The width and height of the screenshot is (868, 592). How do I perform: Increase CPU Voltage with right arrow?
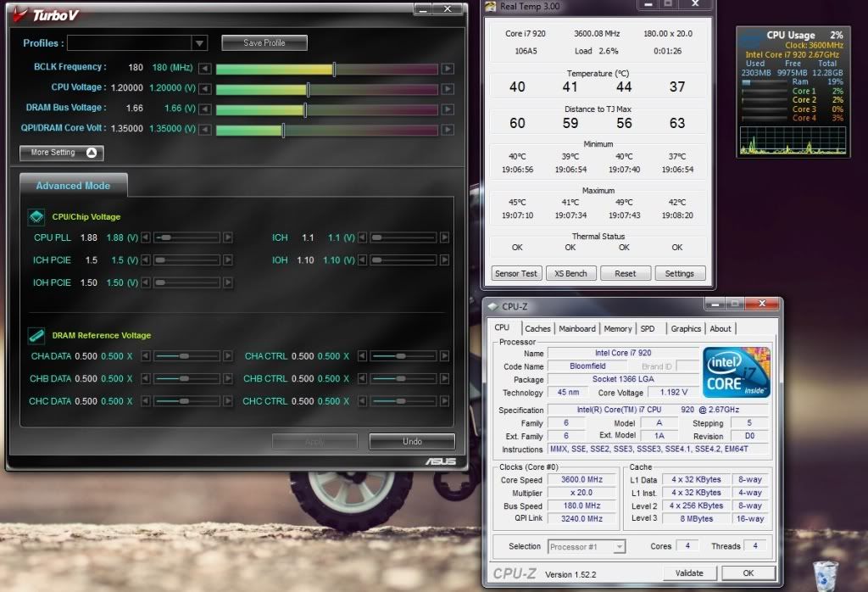448,88
